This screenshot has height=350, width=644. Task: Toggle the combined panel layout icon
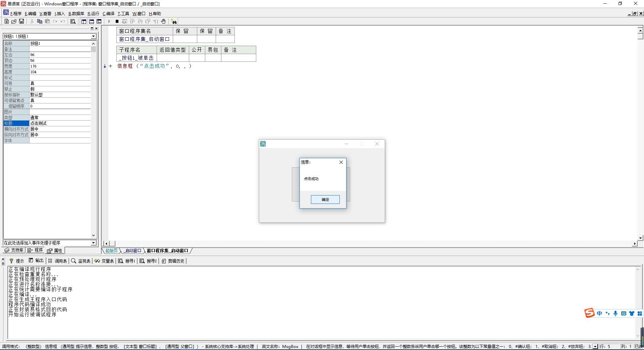pos(99,21)
